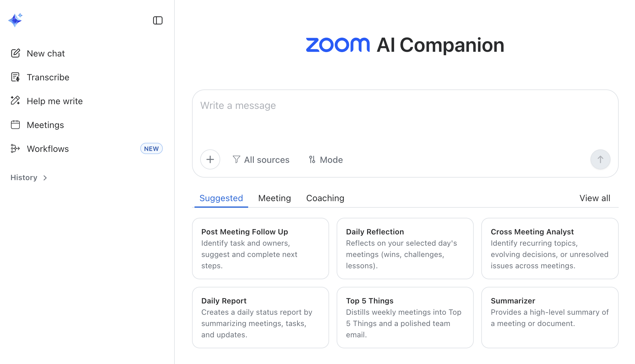Click the NEW badge beside Workflows

click(x=151, y=149)
